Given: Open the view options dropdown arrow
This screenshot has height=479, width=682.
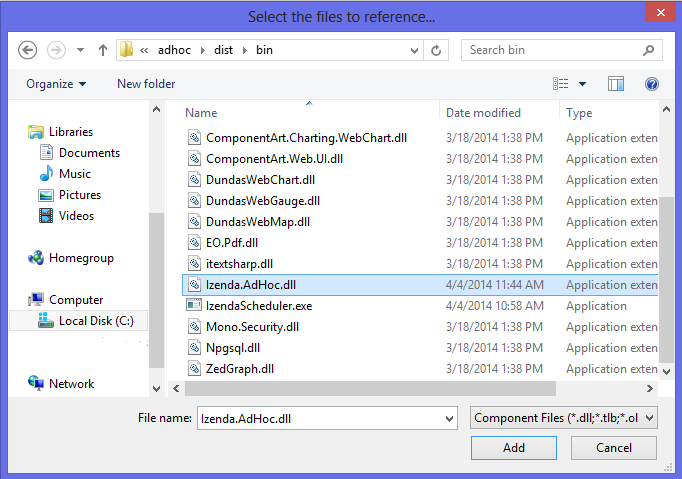Looking at the screenshot, I should (582, 84).
